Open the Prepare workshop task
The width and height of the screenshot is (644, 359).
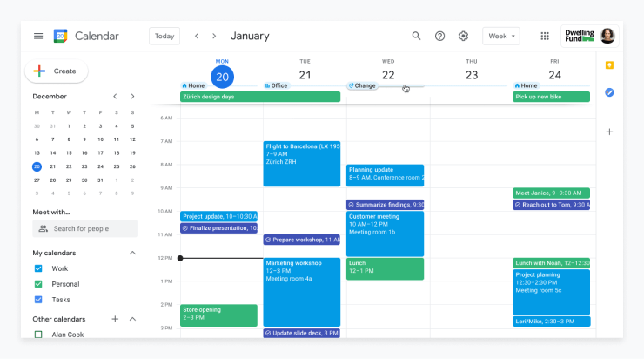(302, 240)
